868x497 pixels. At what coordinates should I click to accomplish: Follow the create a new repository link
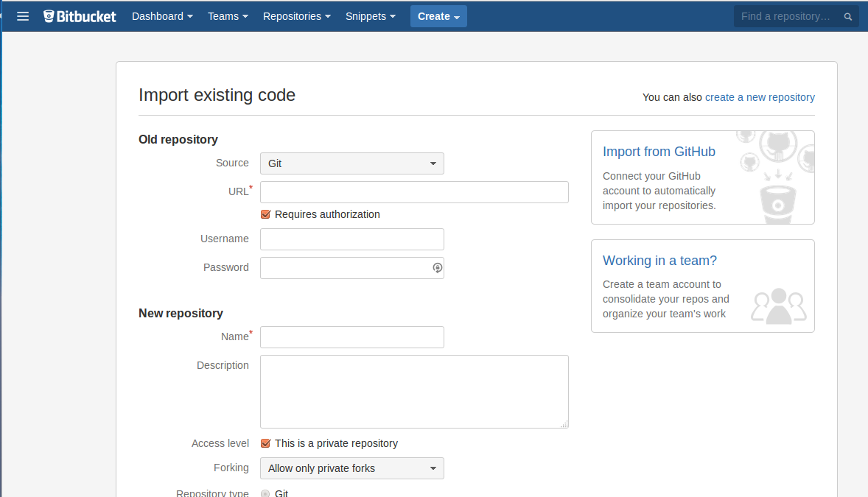(x=760, y=97)
